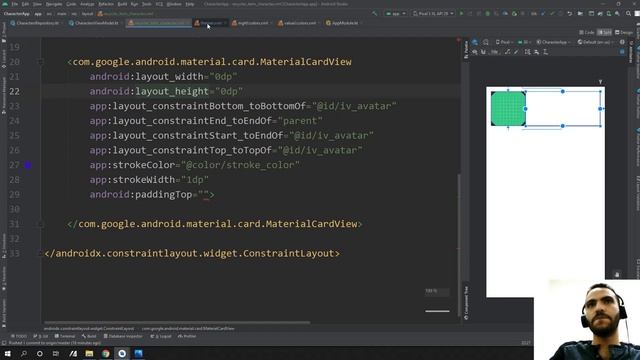Click the default margins 0dp control
This screenshot has height=360, width=640.
click(x=494, y=52)
